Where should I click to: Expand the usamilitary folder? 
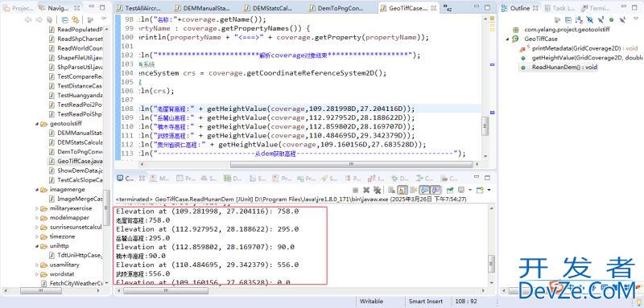(37, 265)
